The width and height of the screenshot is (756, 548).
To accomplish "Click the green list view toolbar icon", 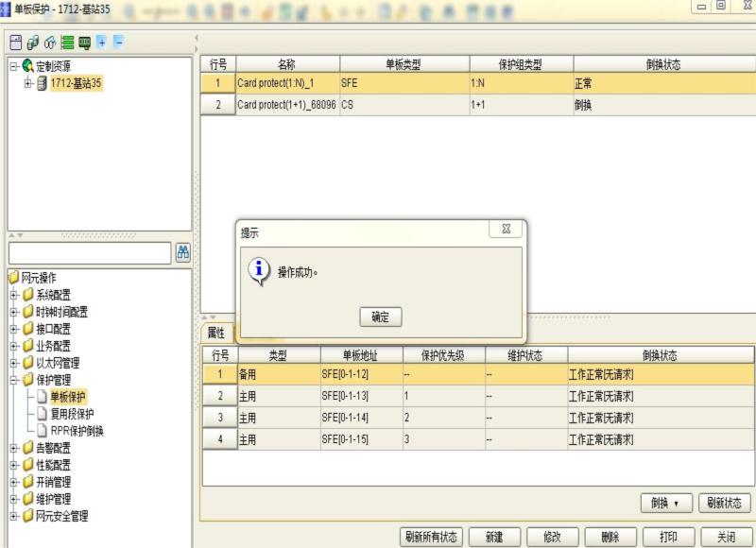I will [66, 43].
